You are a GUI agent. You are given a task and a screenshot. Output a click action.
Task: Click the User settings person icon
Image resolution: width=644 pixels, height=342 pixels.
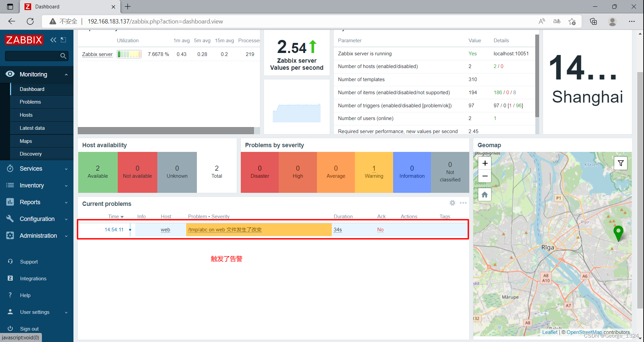[x=10, y=312]
